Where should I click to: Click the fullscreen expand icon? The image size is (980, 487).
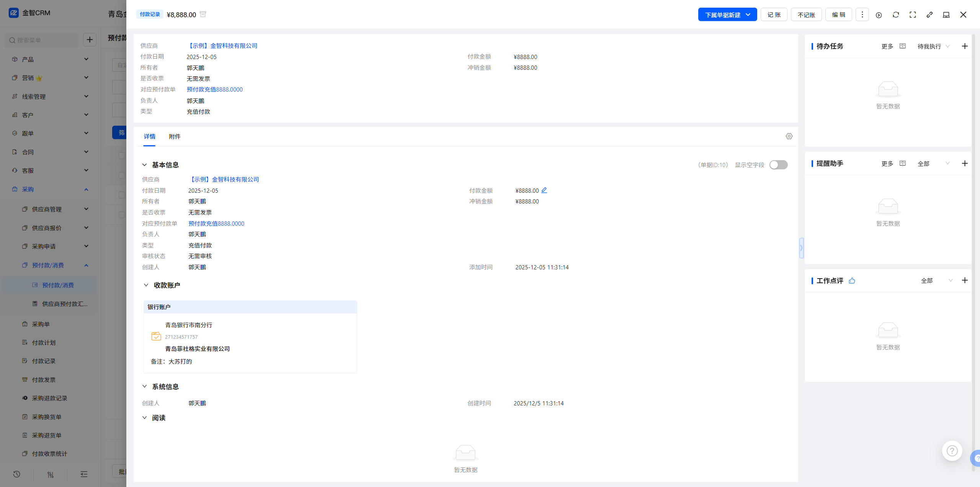[913, 15]
